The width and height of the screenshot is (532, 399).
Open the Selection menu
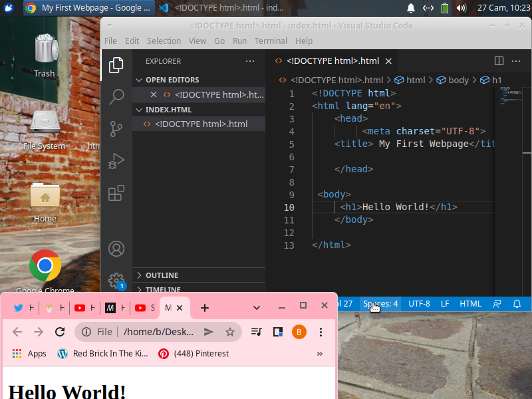164,41
